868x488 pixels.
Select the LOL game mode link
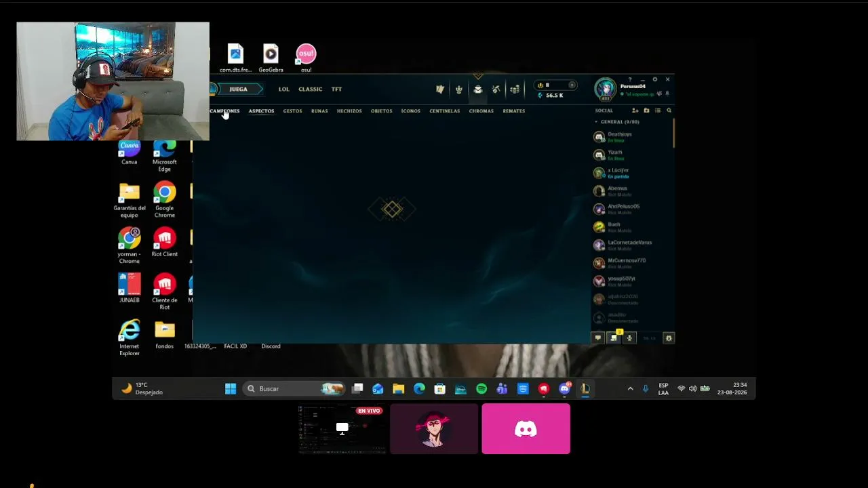click(x=283, y=89)
